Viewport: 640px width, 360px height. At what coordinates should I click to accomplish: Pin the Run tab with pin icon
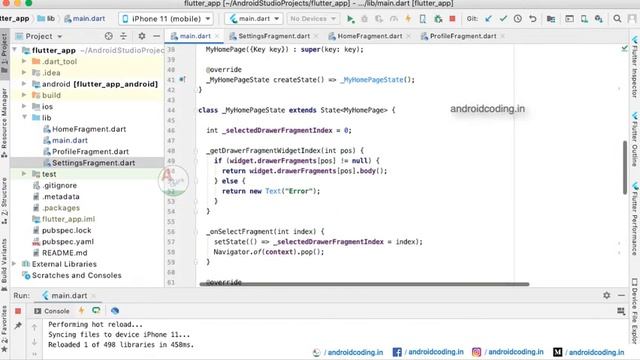coord(18,325)
